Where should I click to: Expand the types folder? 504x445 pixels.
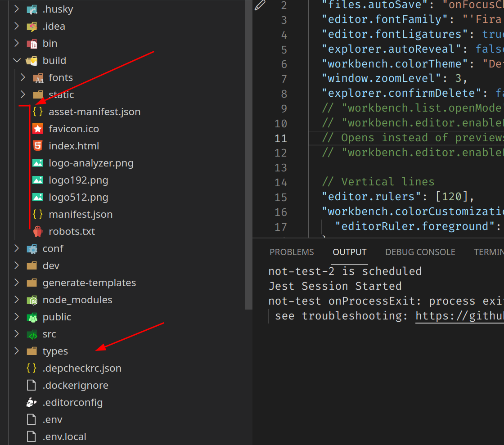coord(17,351)
